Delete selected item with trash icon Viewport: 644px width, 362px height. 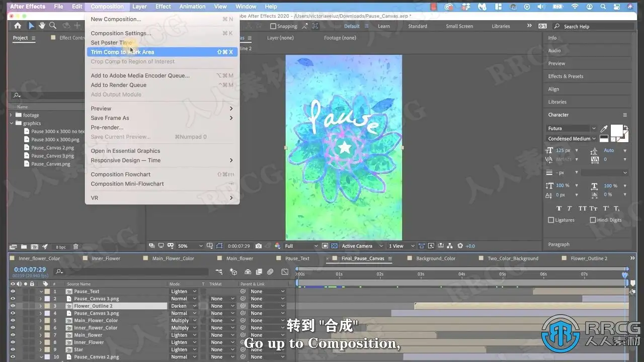coord(75,247)
